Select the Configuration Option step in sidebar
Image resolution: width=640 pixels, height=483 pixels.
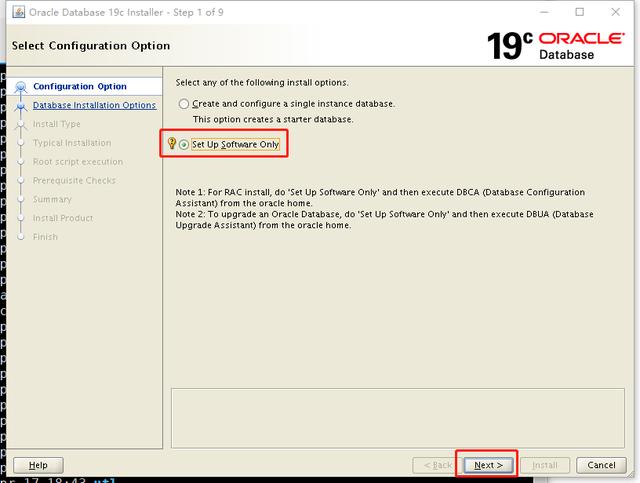tap(80, 87)
